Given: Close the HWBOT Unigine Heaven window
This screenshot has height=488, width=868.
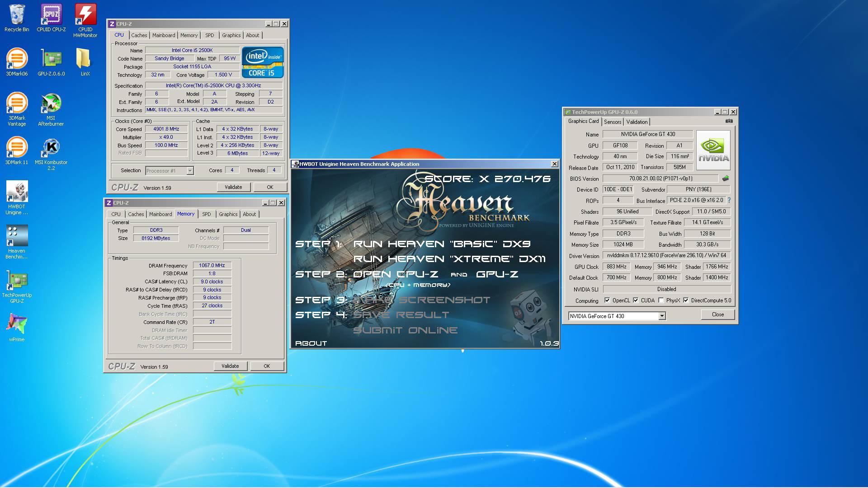Looking at the screenshot, I should 555,164.
